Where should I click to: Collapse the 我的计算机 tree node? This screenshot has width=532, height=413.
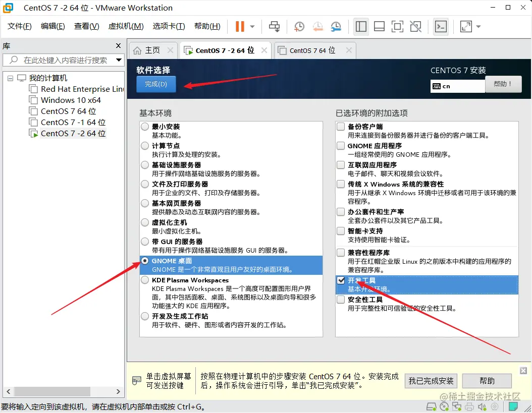[10, 78]
